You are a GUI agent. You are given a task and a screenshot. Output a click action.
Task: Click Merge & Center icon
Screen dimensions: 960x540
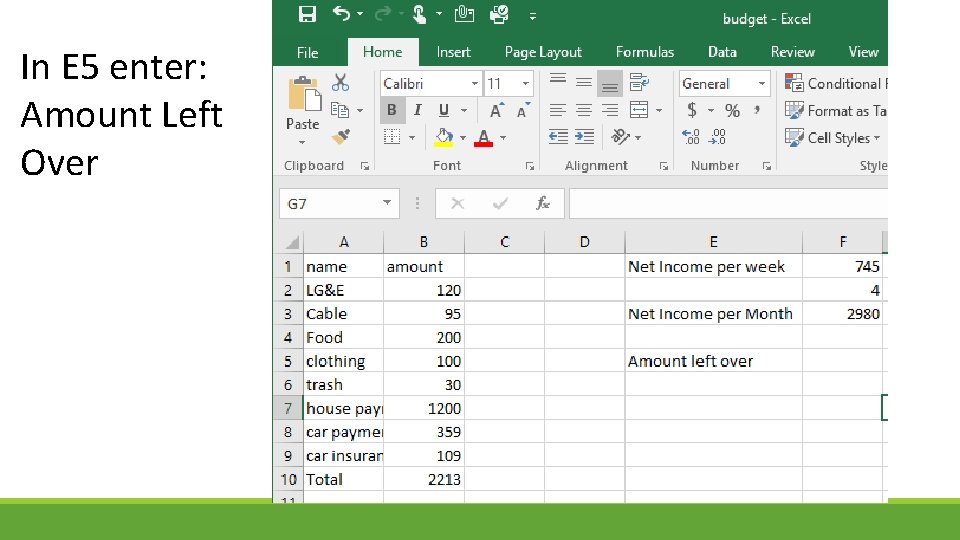[x=639, y=110]
